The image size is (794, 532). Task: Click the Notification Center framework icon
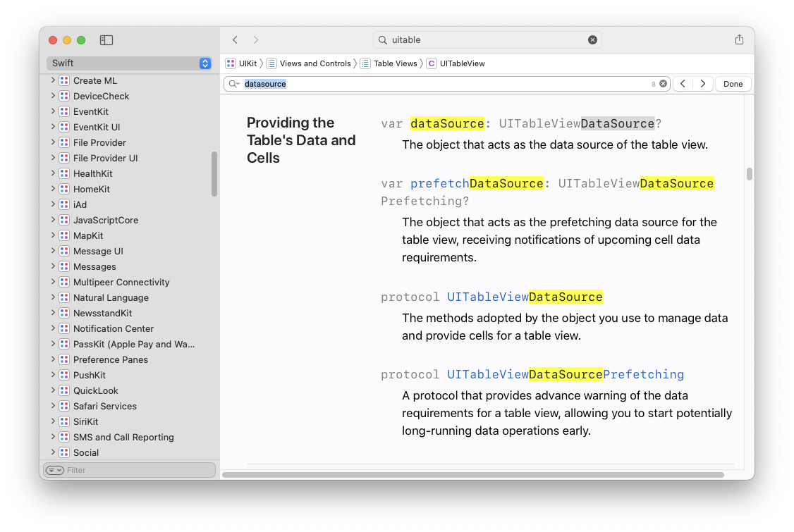pos(64,328)
